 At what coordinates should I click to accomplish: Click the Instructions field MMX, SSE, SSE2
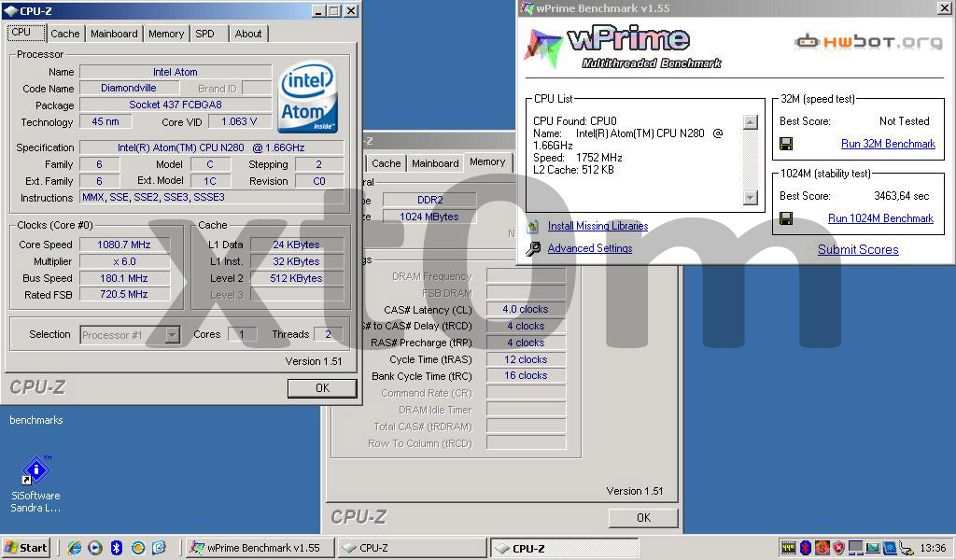coord(212,198)
